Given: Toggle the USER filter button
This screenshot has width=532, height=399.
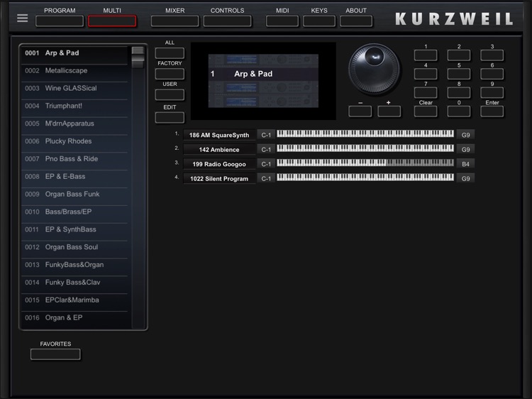Looking at the screenshot, I should point(170,94).
